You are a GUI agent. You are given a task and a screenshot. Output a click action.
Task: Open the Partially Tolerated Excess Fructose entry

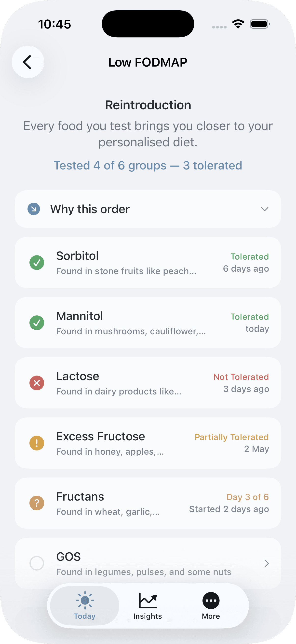coord(148,443)
